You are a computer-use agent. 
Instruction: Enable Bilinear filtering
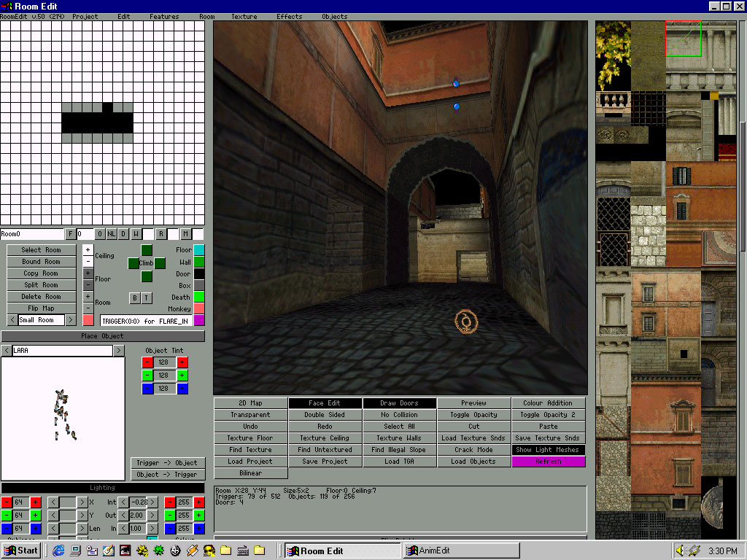coord(251,473)
